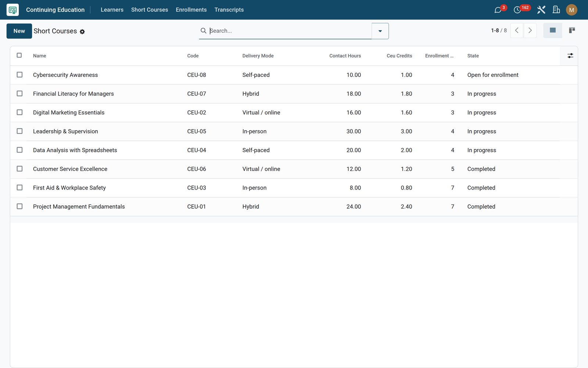Select the Digital Marketing Essentials checkbox
The width and height of the screenshot is (588, 368).
point(19,112)
